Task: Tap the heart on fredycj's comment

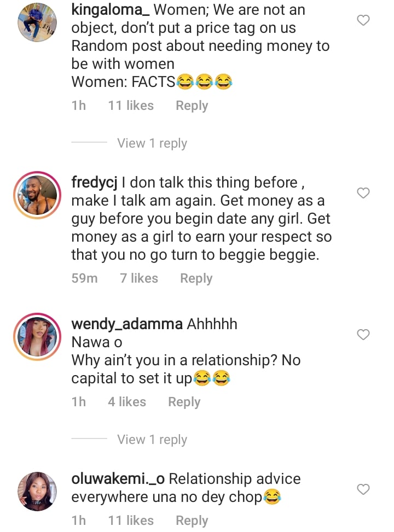Action: [363, 193]
